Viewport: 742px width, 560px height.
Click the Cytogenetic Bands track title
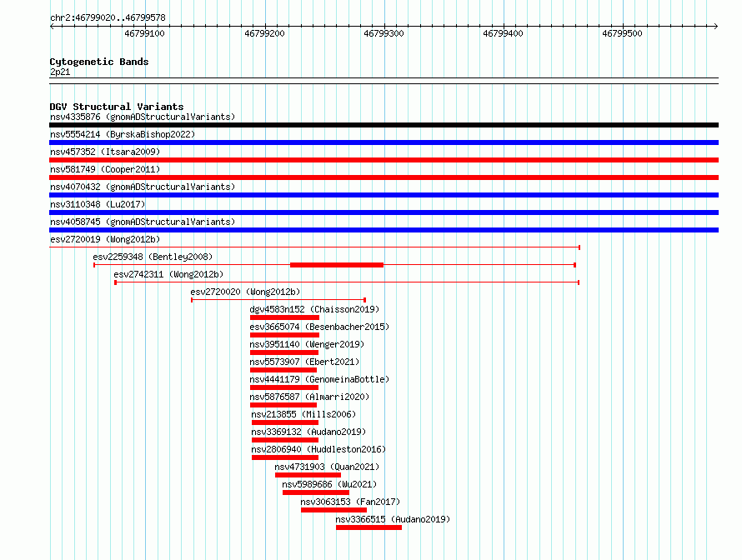[99, 62]
